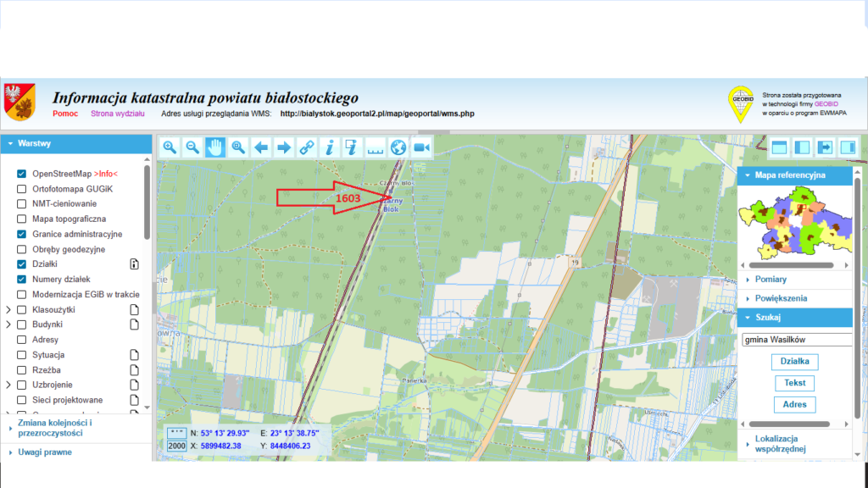Uncheck the Granice administracyjne layer
868x488 pixels.
[x=21, y=234]
